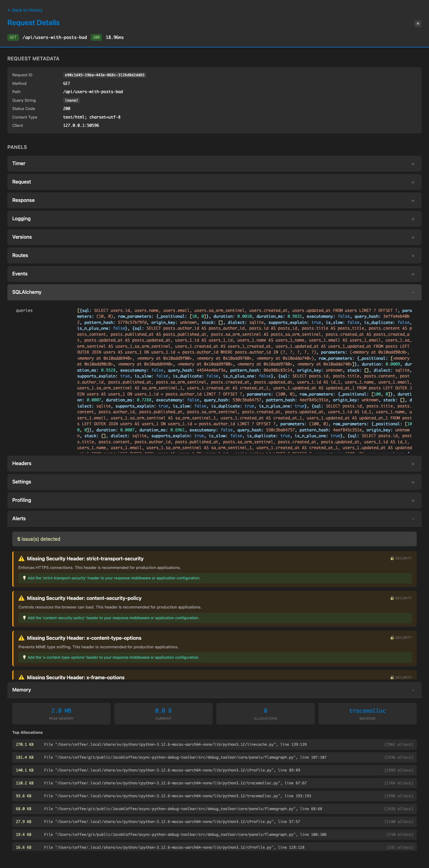This screenshot has height=868, width=429.
Task: Collapse the Alerts panel minus icon
Action: click(412, 519)
